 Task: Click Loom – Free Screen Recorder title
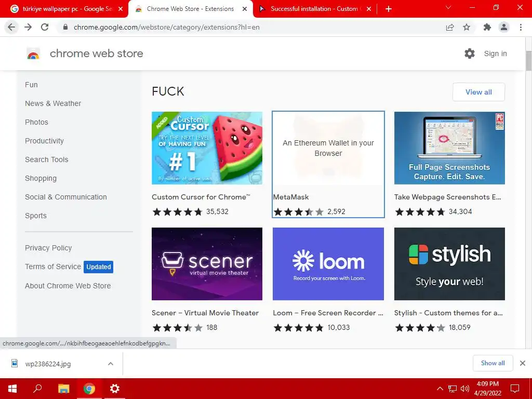(328, 313)
